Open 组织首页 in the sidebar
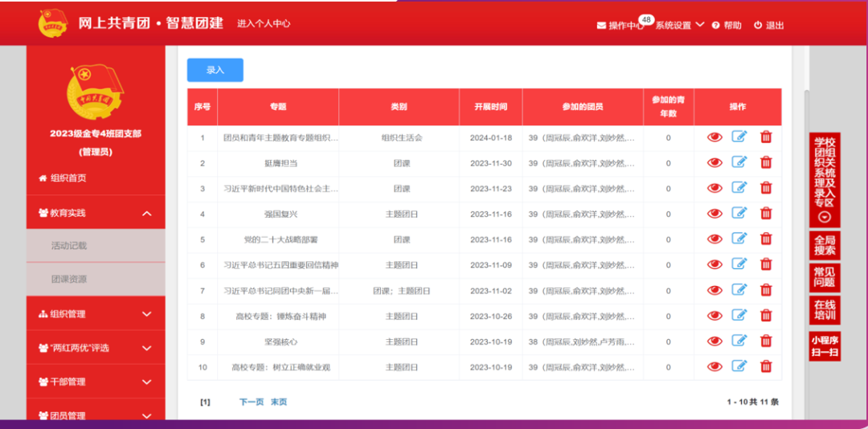Screen dimensions: 868x429 point(68,178)
